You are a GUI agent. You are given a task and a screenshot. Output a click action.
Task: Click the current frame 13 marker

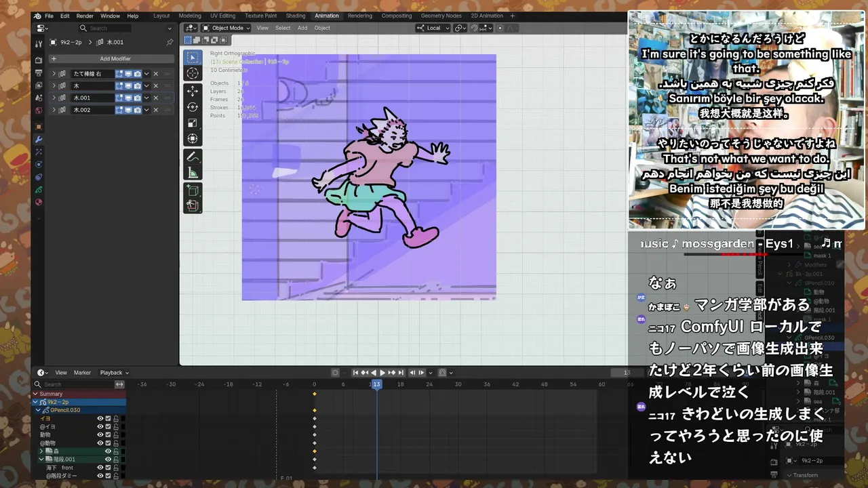tap(376, 384)
